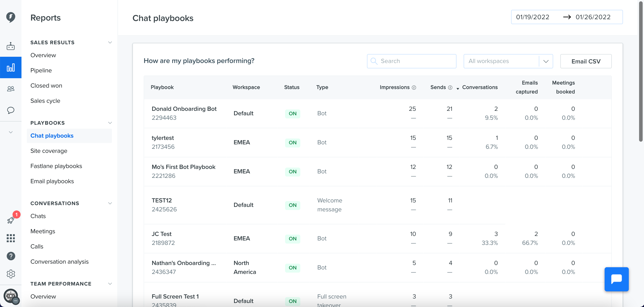Click the playbook Search field
Viewport: 644px width, 307px height.
(x=412, y=61)
